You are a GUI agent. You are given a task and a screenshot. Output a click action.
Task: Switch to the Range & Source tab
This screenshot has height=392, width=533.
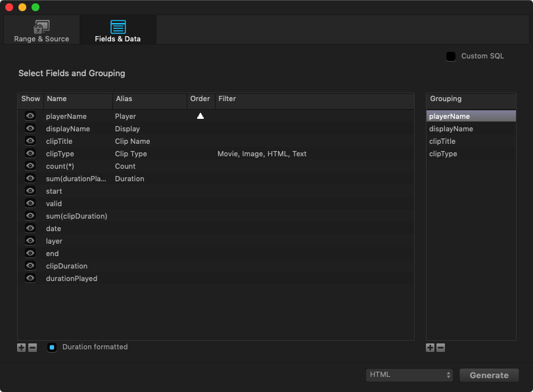(x=41, y=31)
